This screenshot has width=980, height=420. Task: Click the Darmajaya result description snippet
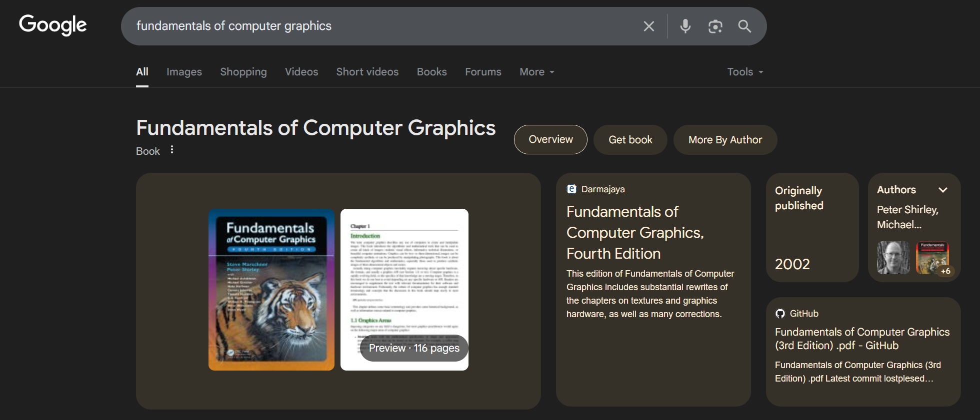tap(650, 294)
